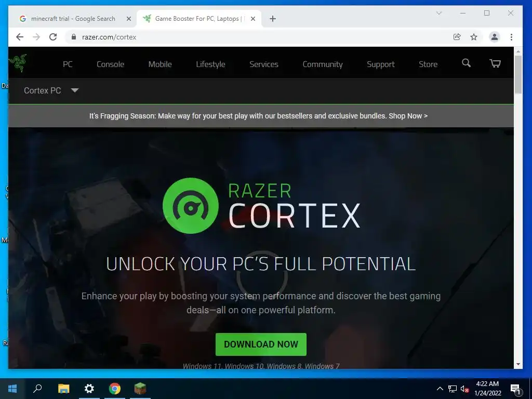The height and width of the screenshot is (399, 532).
Task: Reload the razer.com/cortex page
Action: pyautogui.click(x=53, y=37)
